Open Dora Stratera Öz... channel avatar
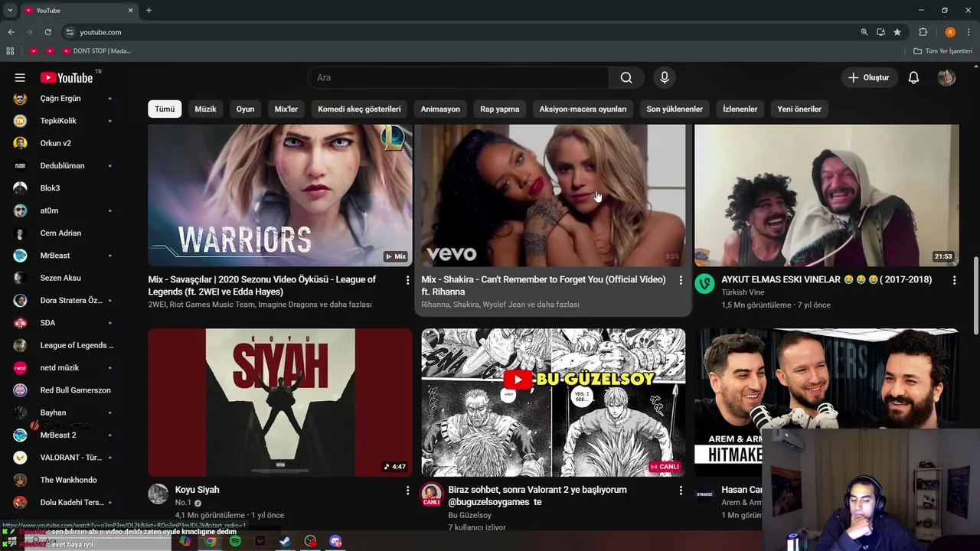 (x=21, y=300)
